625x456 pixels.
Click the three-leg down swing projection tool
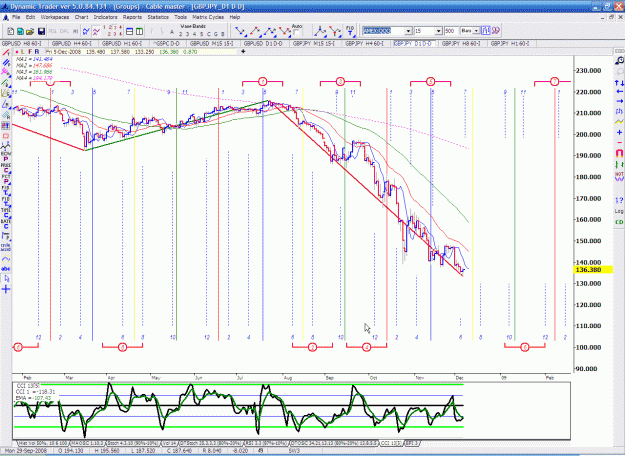coord(285,31)
